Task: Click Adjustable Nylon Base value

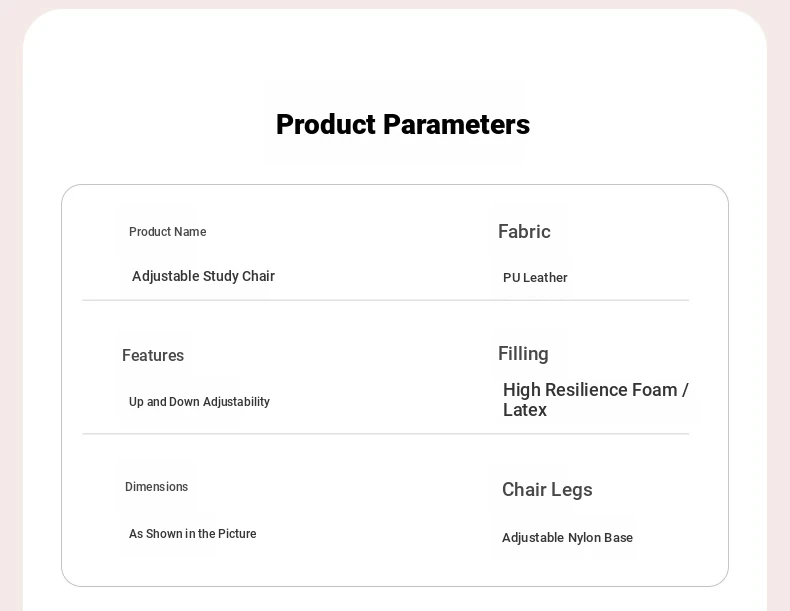Action: pos(567,538)
